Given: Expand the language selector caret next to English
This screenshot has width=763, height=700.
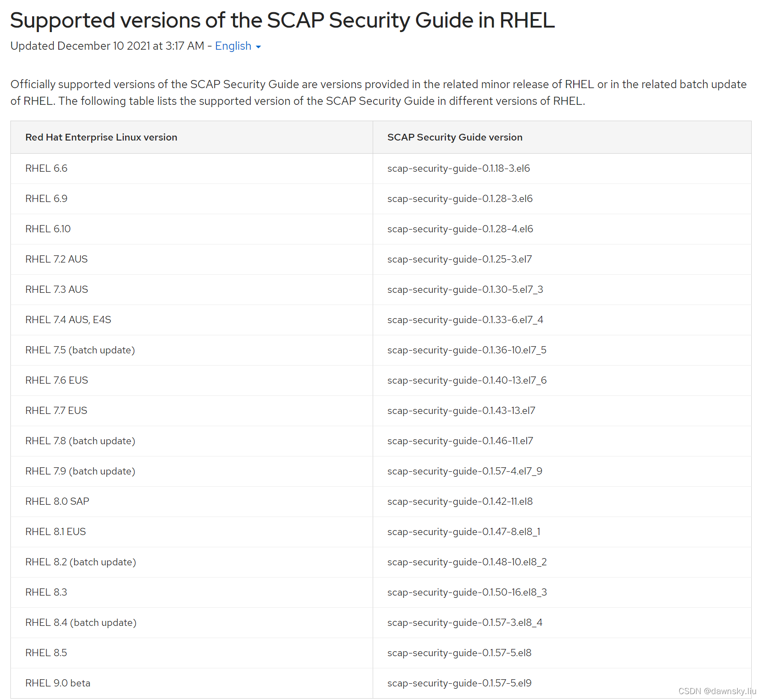Looking at the screenshot, I should click(258, 47).
